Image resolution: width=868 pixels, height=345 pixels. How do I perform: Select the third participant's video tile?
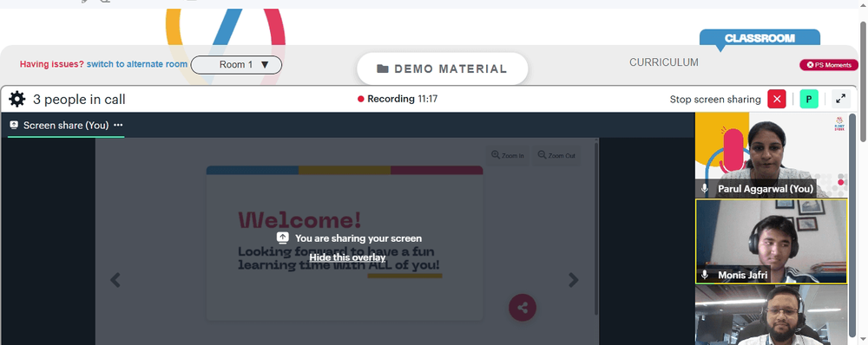coord(771,316)
